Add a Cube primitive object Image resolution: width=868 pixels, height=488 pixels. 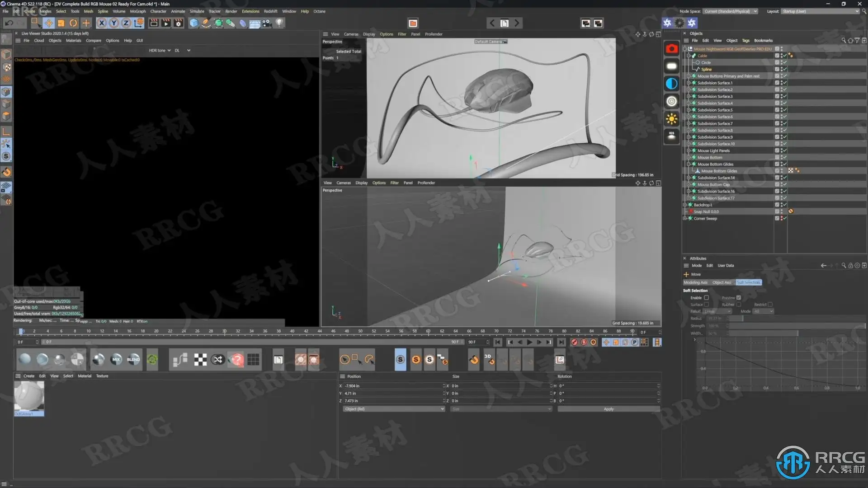coord(194,23)
